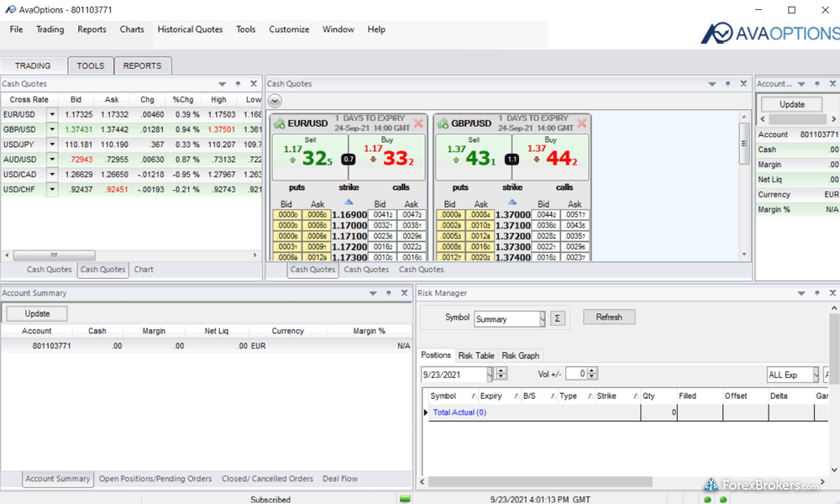Close the left Cash Quotes table panel
Viewport: 840px width, 504px height.
tap(253, 84)
